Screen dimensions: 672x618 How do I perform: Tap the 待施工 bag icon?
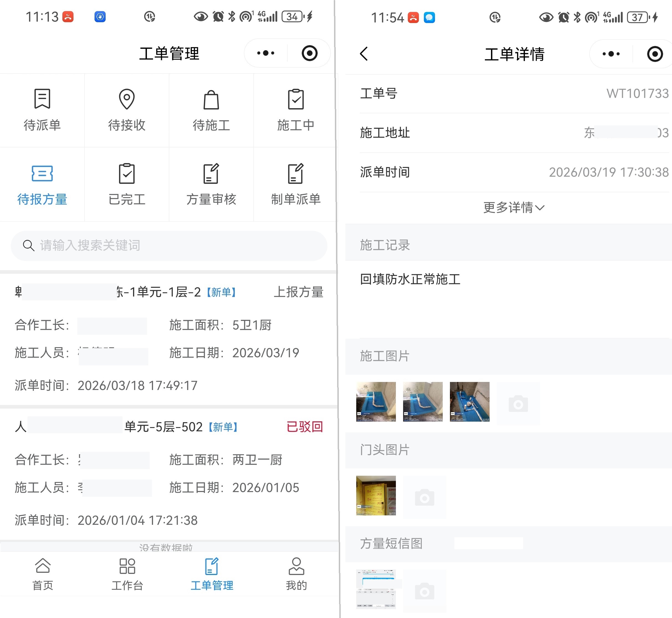click(x=211, y=100)
